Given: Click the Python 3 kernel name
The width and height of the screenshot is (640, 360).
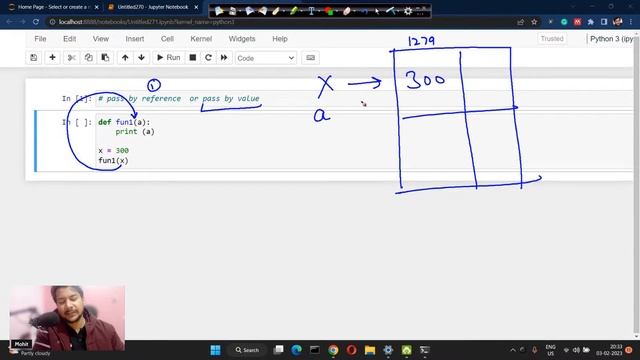Looking at the screenshot, I should tap(611, 39).
